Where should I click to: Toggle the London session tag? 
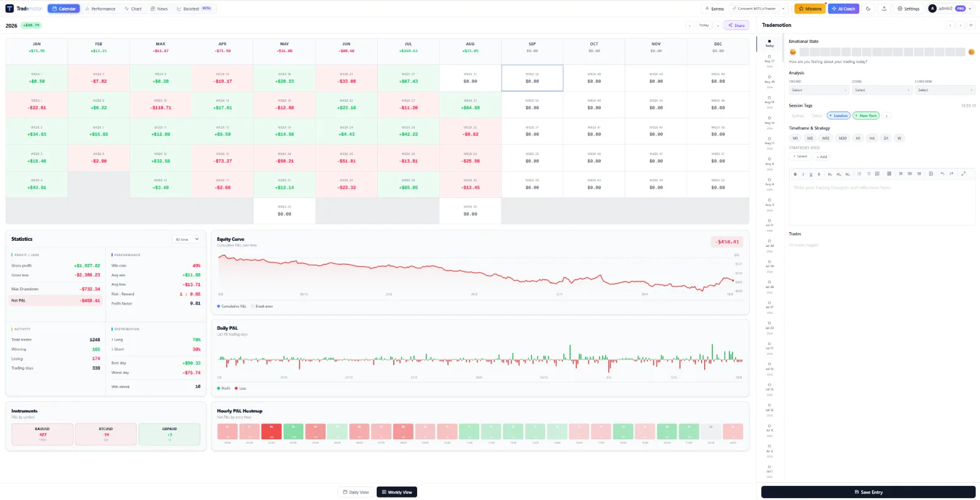[839, 115]
